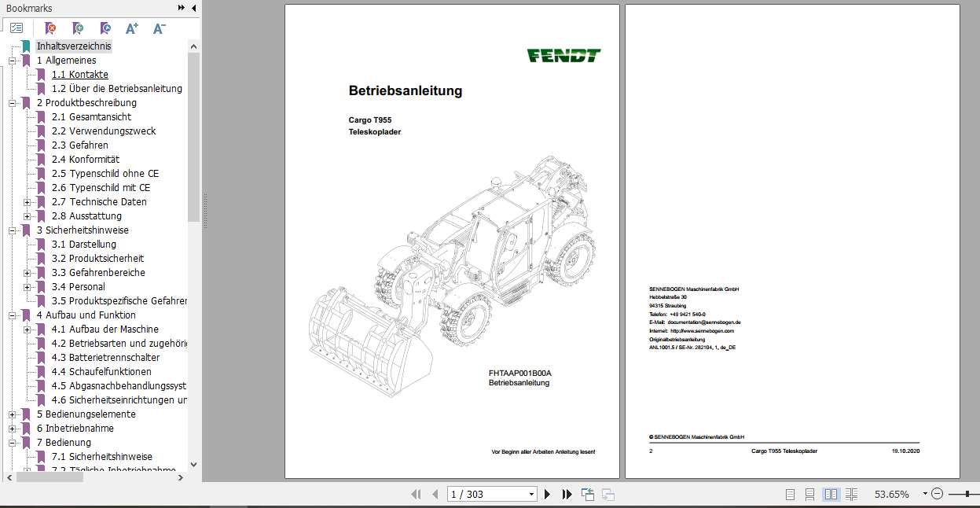Expand the 5 Bedienungselemente node
Screen dimensions: 980x508
pyautogui.click(x=13, y=414)
